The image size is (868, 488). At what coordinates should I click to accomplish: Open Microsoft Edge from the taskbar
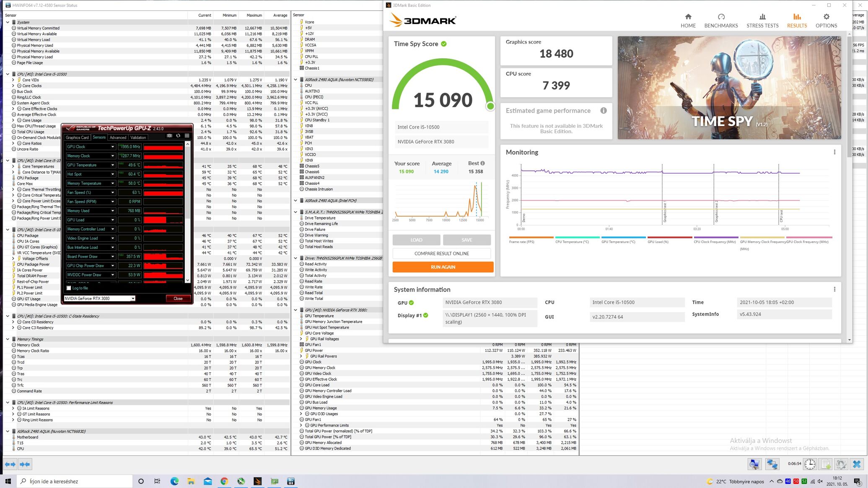coord(174,481)
